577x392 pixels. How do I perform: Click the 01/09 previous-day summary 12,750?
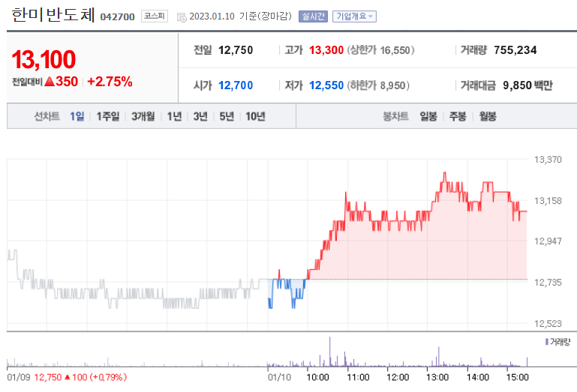pos(48,377)
